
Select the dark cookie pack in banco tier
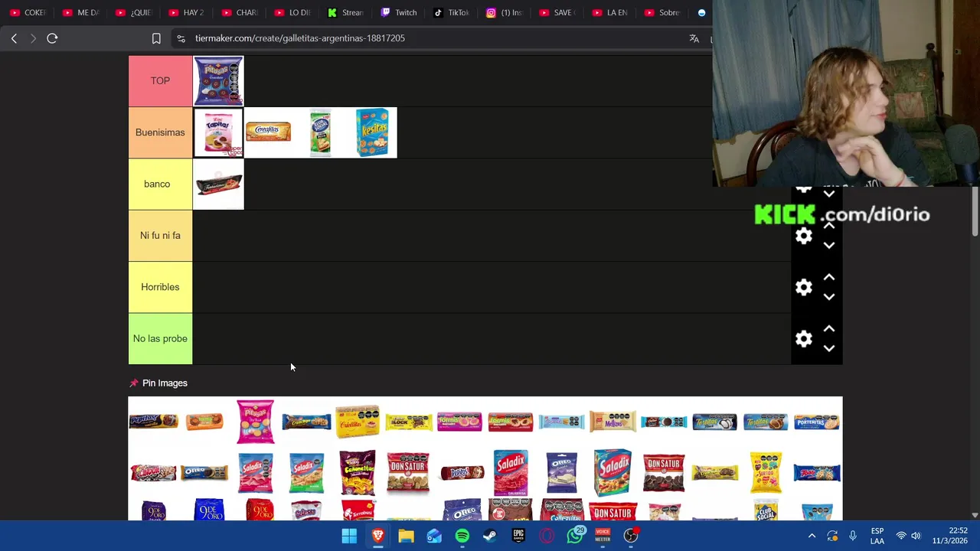tap(218, 184)
